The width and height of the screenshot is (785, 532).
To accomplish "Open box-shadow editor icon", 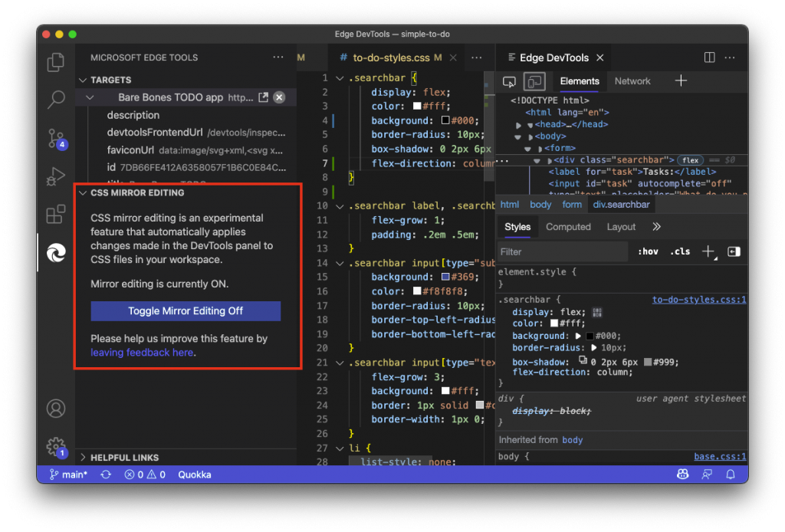I will [583, 360].
